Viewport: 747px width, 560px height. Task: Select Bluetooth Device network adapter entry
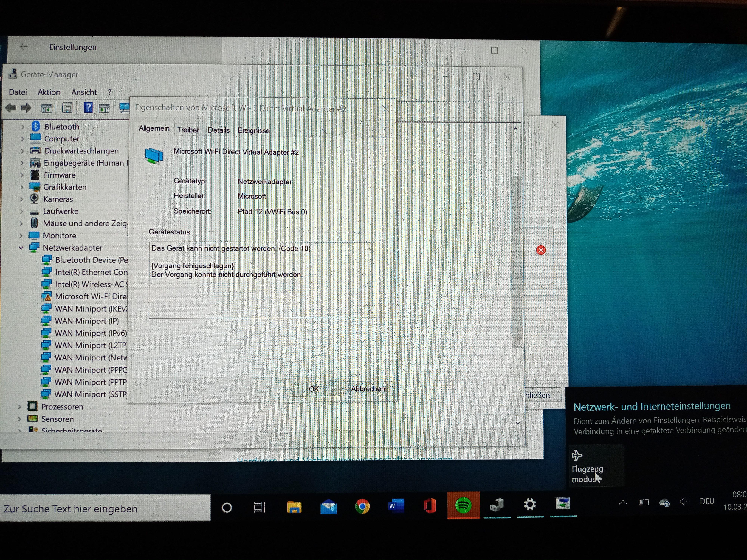pos(85,260)
